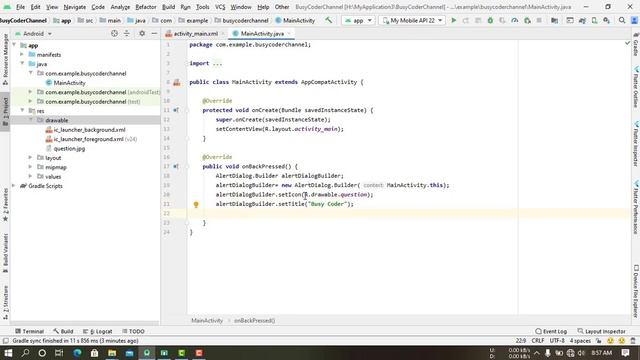640x360 pixels.
Task: Expand the values folder
Action: click(x=31, y=176)
